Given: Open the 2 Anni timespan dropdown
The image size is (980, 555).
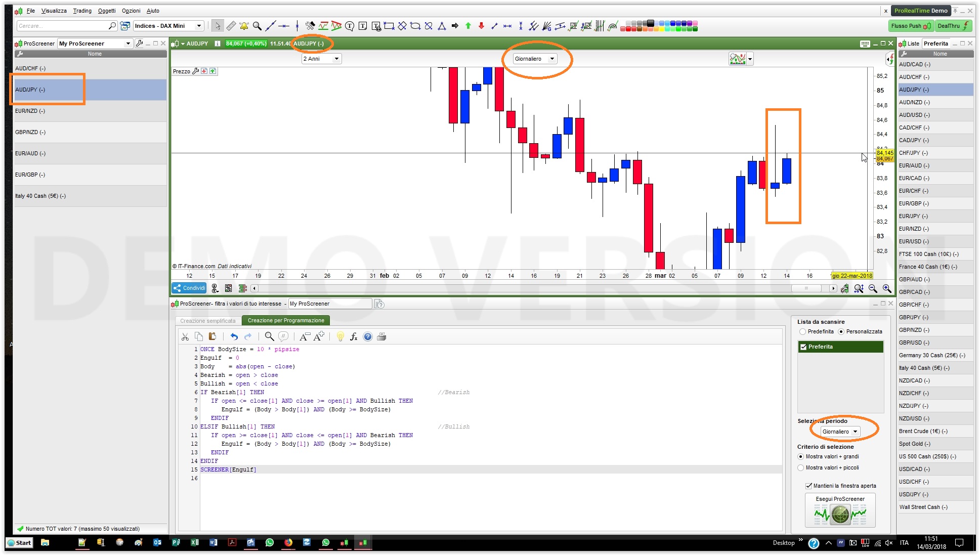Looking at the screenshot, I should click(x=321, y=59).
